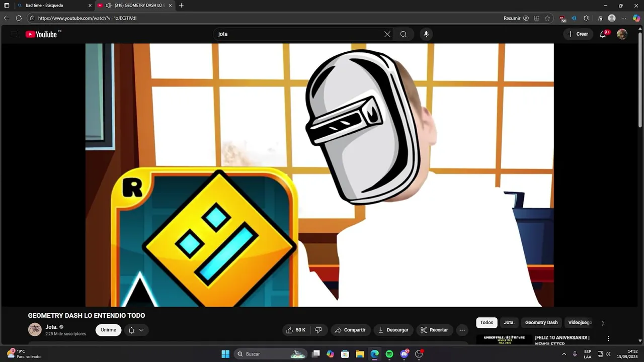The width and height of the screenshot is (644, 362).
Task: Open the Jota. channel name link
Action: pos(51,327)
